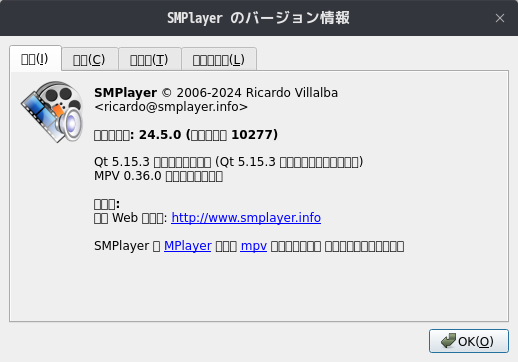Close the SMPlayer version info dialog

[500, 18]
